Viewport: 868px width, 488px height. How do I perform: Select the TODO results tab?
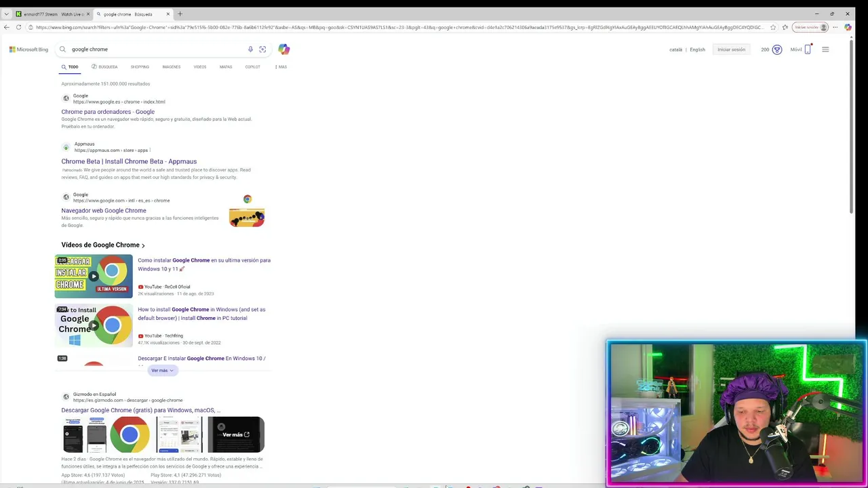coord(70,67)
